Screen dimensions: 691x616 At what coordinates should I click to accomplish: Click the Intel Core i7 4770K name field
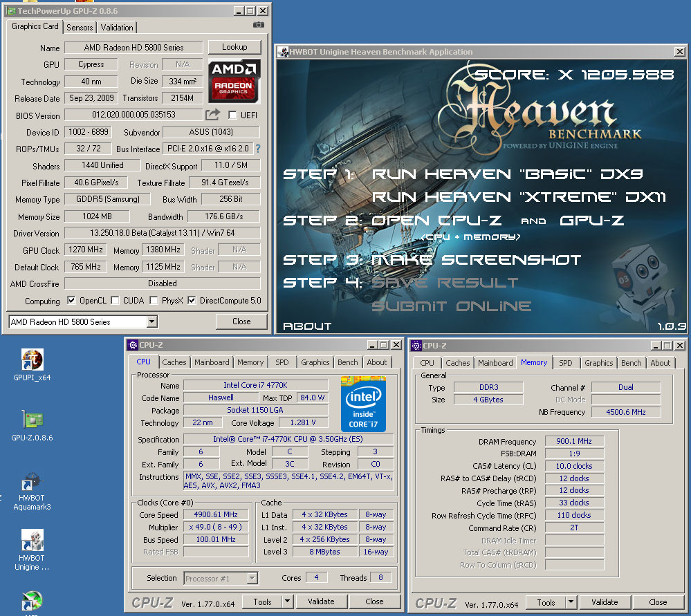pyautogui.click(x=256, y=385)
